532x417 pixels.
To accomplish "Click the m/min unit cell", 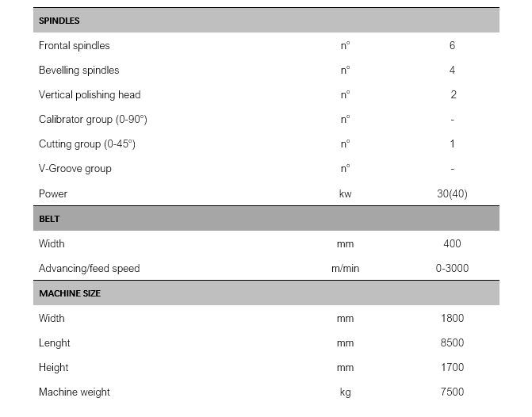I will (345, 268).
